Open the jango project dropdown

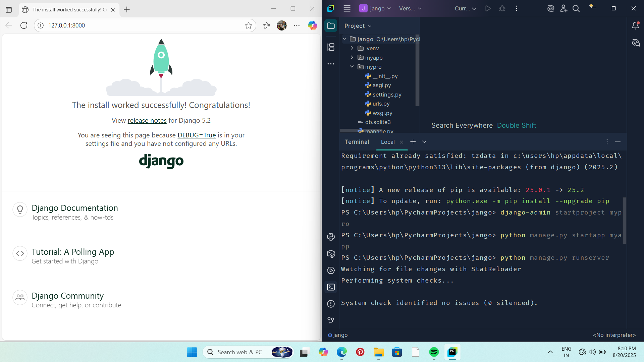pyautogui.click(x=375, y=8)
